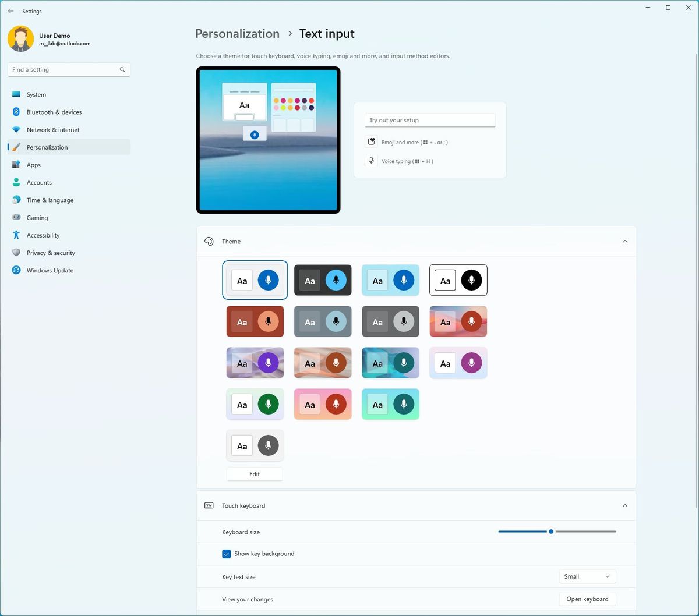
Task: Open the Emoji and more icon
Action: point(371,141)
